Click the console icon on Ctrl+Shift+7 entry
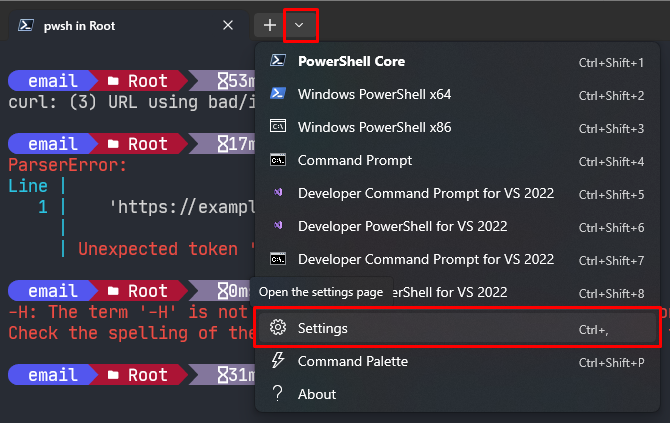 click(278, 258)
